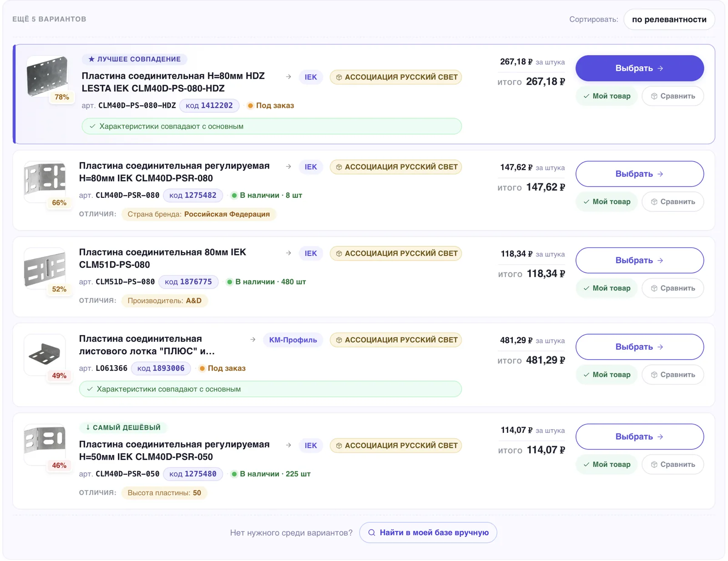728x561 pixels.
Task: Click arrow icon beside CLM40D-PSR-050 title
Action: [288, 446]
